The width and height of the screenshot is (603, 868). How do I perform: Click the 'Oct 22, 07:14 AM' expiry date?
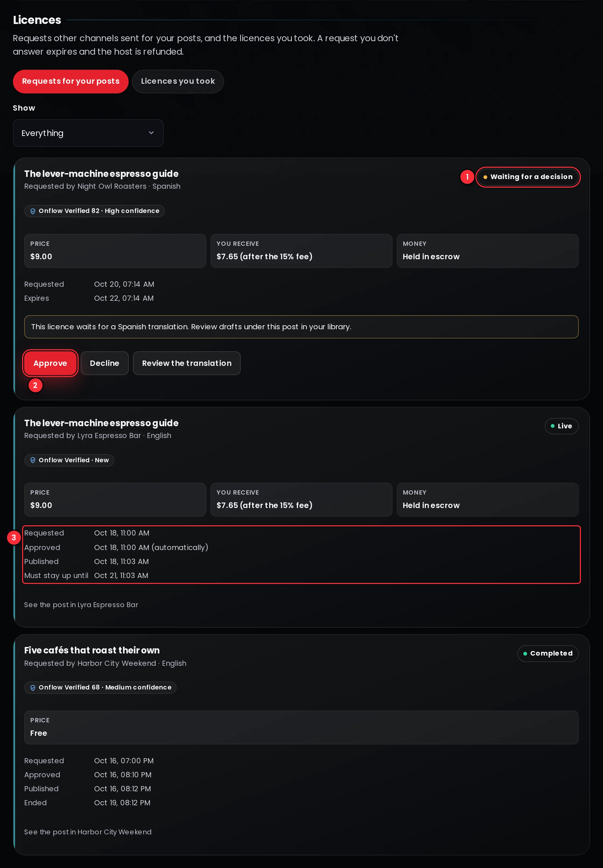click(124, 298)
